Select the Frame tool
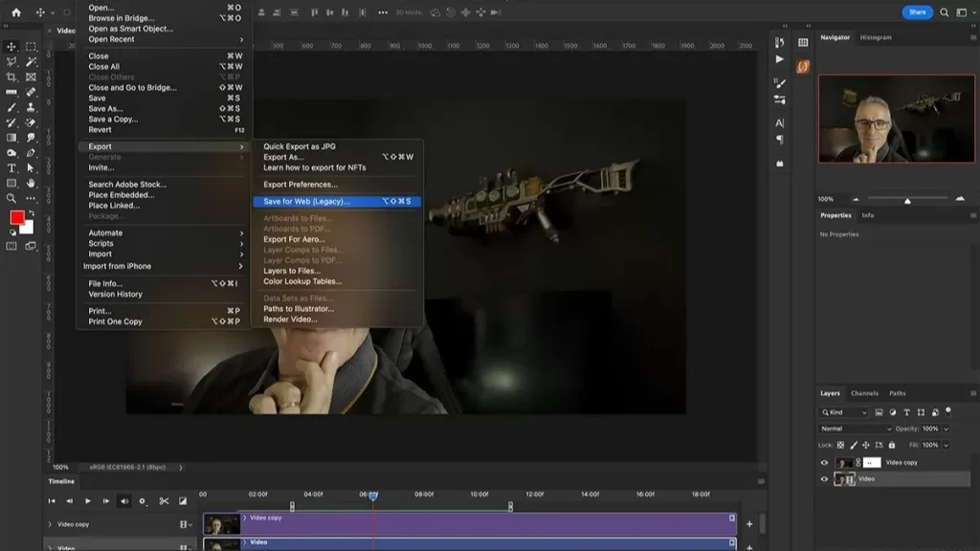This screenshot has height=551, width=980. pos(31,77)
